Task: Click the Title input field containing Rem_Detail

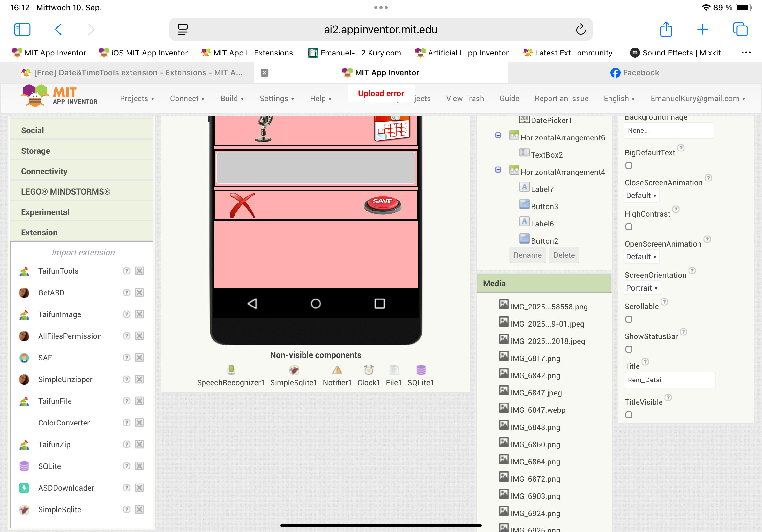Action: point(669,380)
